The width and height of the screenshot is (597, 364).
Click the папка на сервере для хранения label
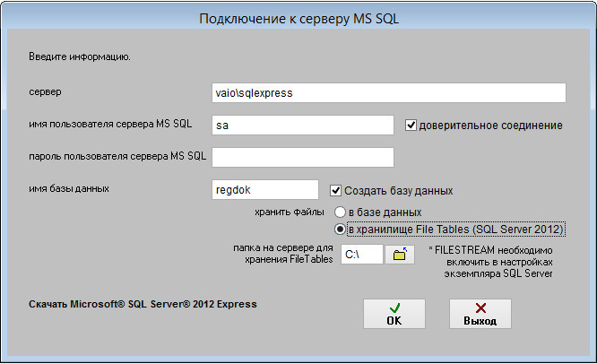point(283,254)
